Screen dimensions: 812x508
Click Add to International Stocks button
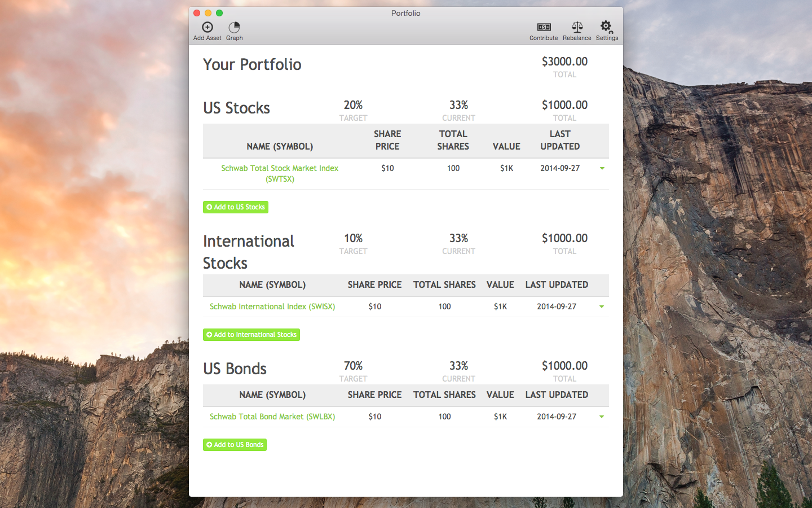[251, 335]
